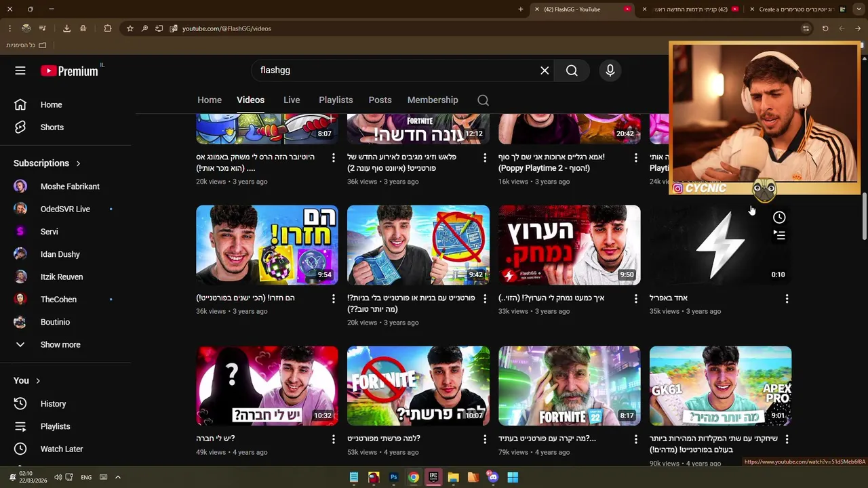Open browser three-dot menu
The height and width of the screenshot is (488, 868).
(9, 28)
